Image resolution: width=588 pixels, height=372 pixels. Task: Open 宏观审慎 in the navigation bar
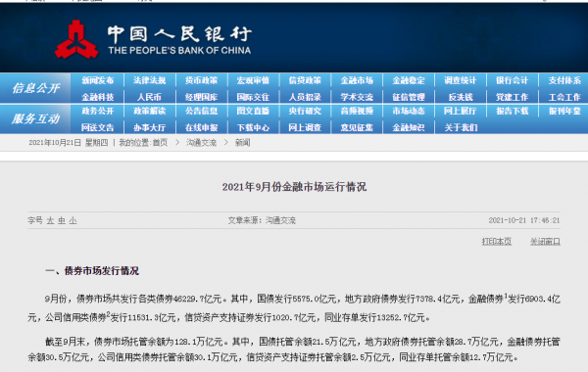pyautogui.click(x=253, y=80)
